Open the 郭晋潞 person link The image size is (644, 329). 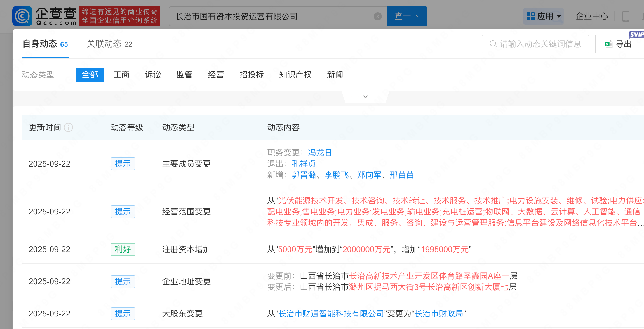(304, 175)
